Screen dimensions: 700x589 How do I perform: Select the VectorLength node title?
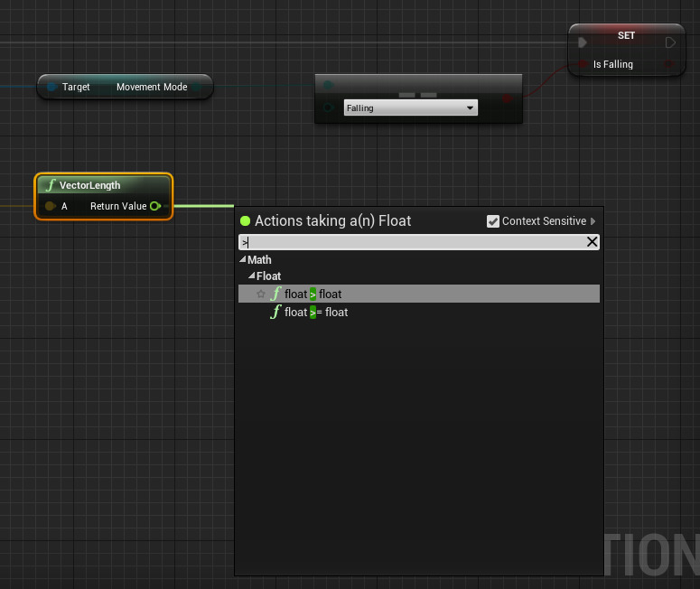click(x=89, y=185)
